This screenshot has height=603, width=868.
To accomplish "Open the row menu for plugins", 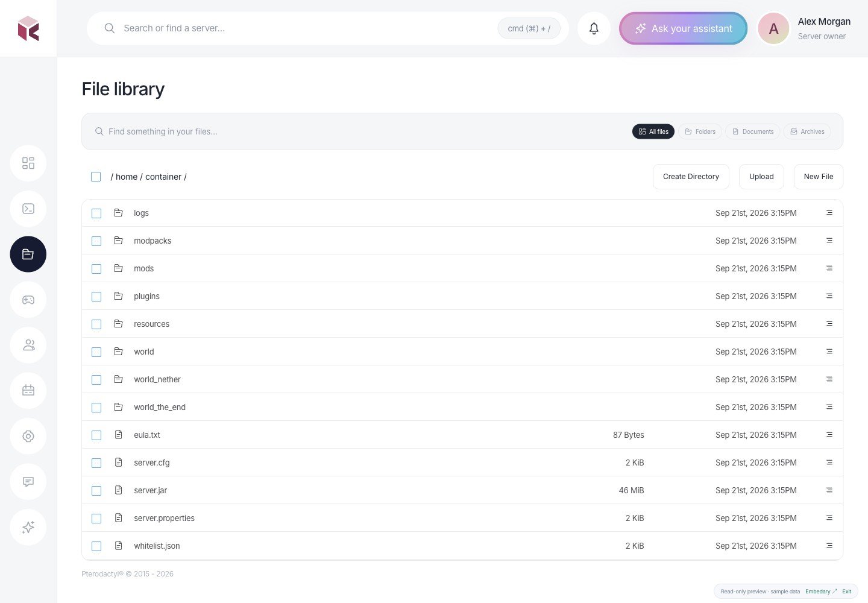I will [x=829, y=296].
